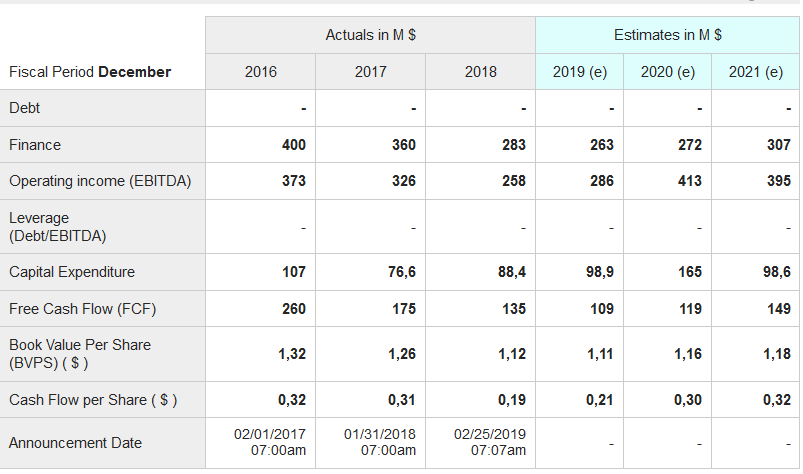Select the 2017 column header
The width and height of the screenshot is (803, 474).
pos(370,72)
